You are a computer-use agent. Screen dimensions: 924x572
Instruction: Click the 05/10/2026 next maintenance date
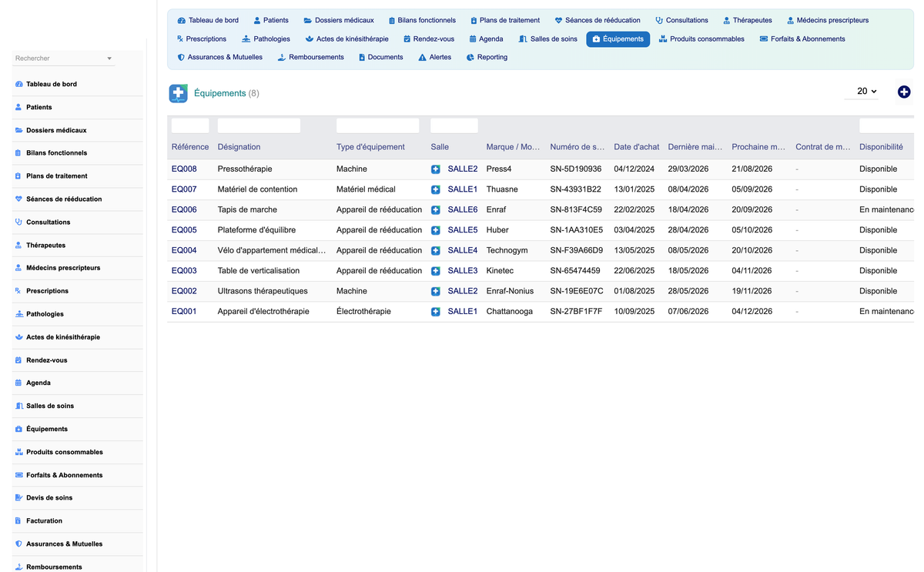[752, 230]
